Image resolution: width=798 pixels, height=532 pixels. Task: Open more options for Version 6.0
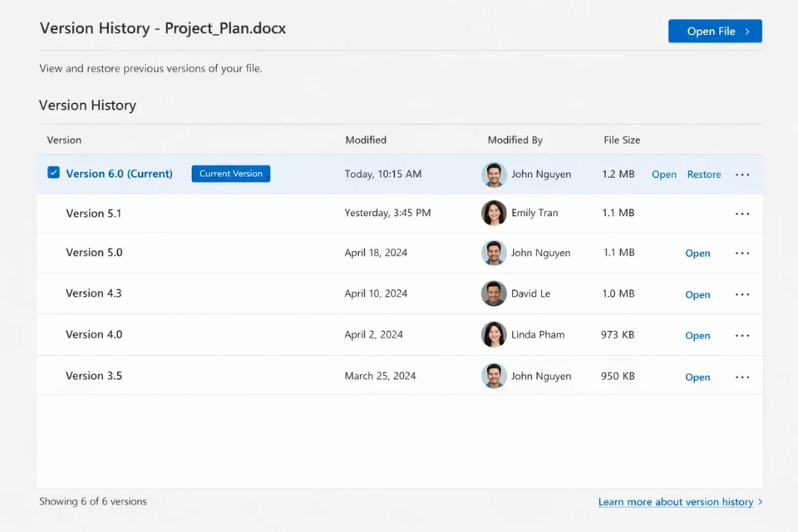tap(741, 174)
